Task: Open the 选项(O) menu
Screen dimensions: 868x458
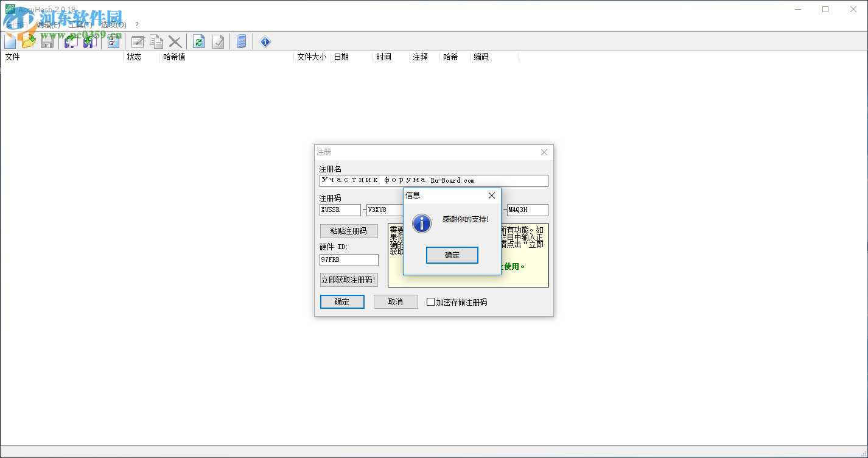Action: (x=113, y=25)
